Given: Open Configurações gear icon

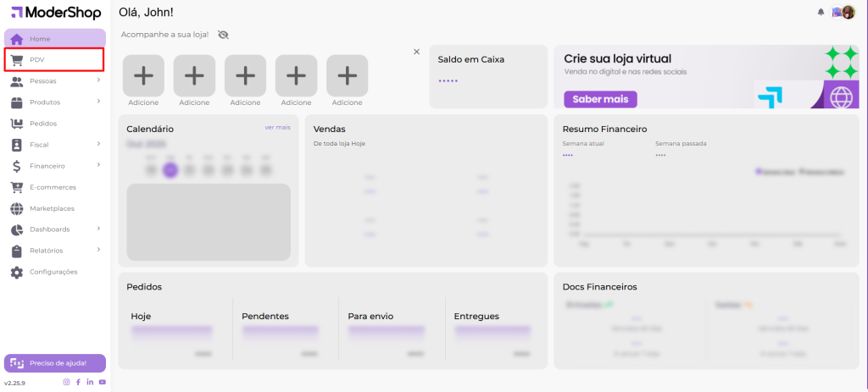Looking at the screenshot, I should click(x=16, y=272).
